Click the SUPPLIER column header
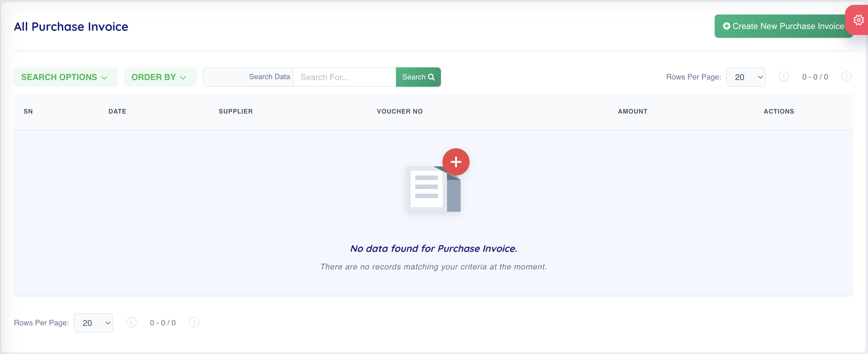 (235, 111)
